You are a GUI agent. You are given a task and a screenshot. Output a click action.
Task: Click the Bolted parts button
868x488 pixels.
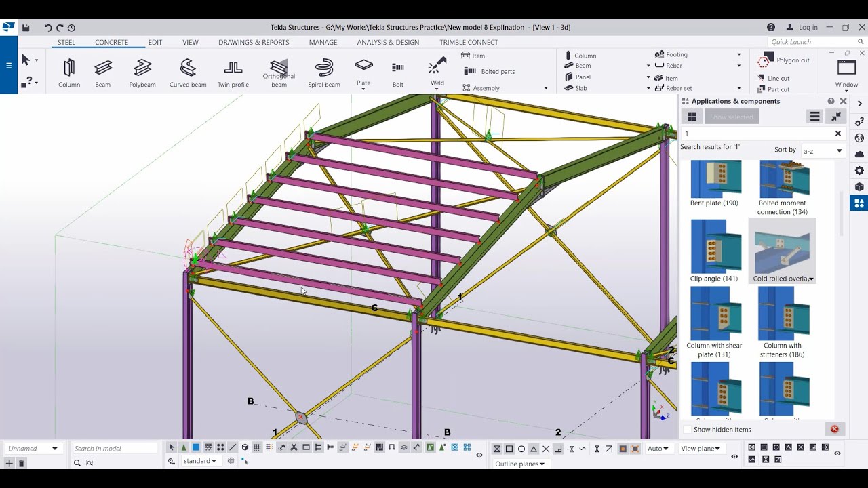[x=490, y=71]
